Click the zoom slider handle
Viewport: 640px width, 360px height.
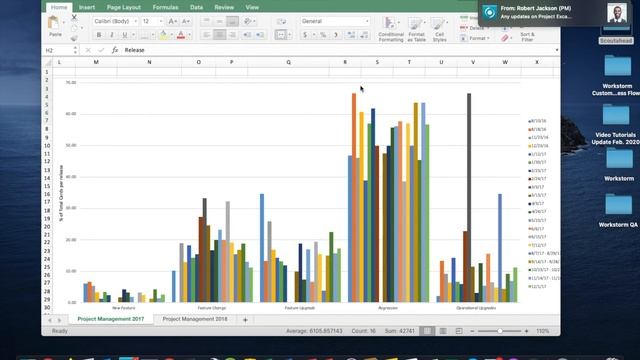coord(500,331)
